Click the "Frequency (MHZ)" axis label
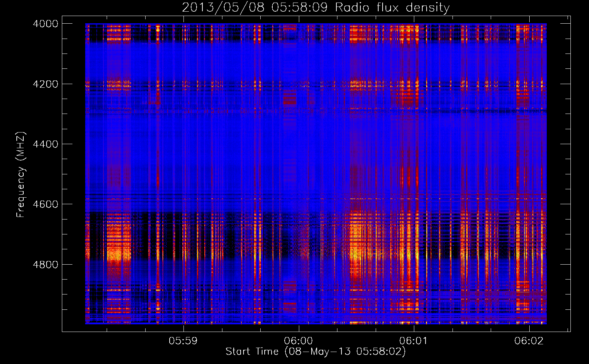The width and height of the screenshot is (589, 364). click(x=21, y=175)
